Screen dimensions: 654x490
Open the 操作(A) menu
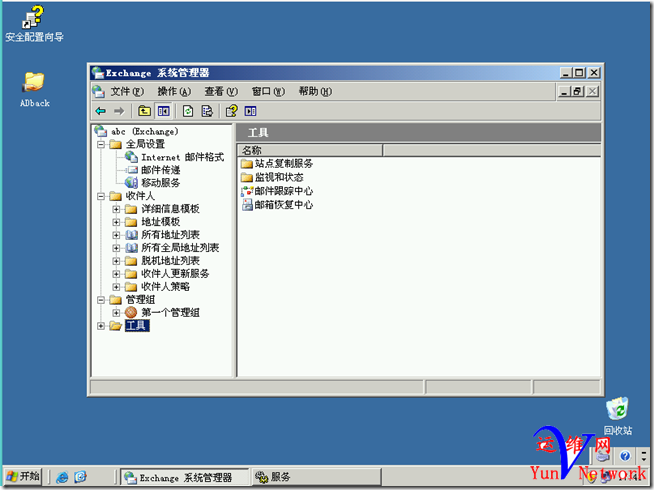[x=174, y=92]
